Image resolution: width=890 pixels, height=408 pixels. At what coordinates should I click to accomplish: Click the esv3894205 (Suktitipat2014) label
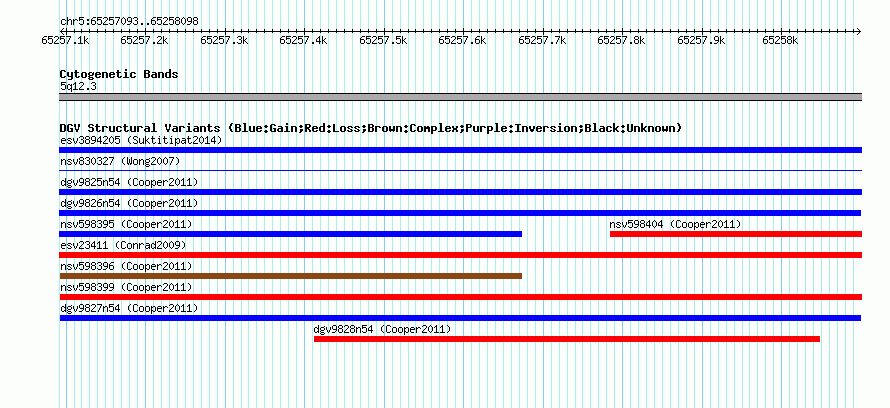click(141, 140)
